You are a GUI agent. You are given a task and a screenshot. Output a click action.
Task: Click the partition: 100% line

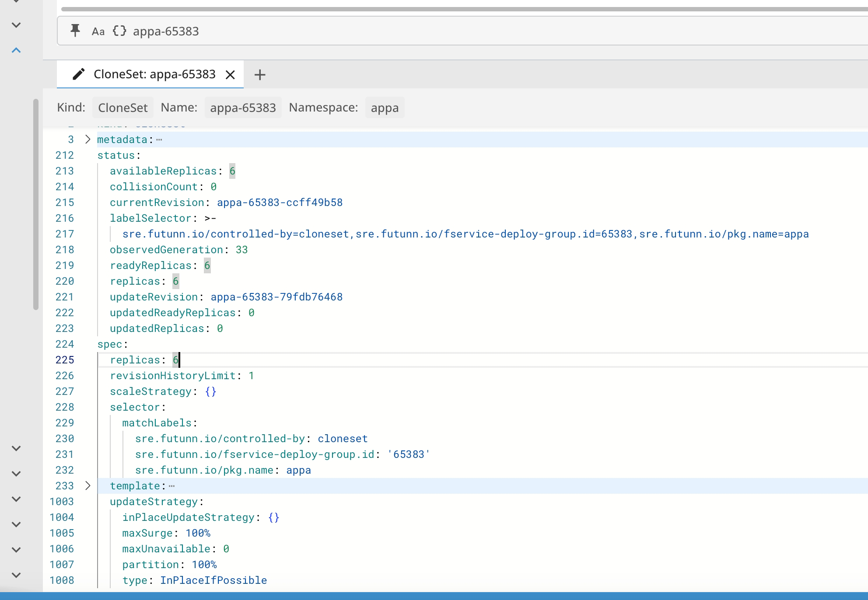pos(169,565)
